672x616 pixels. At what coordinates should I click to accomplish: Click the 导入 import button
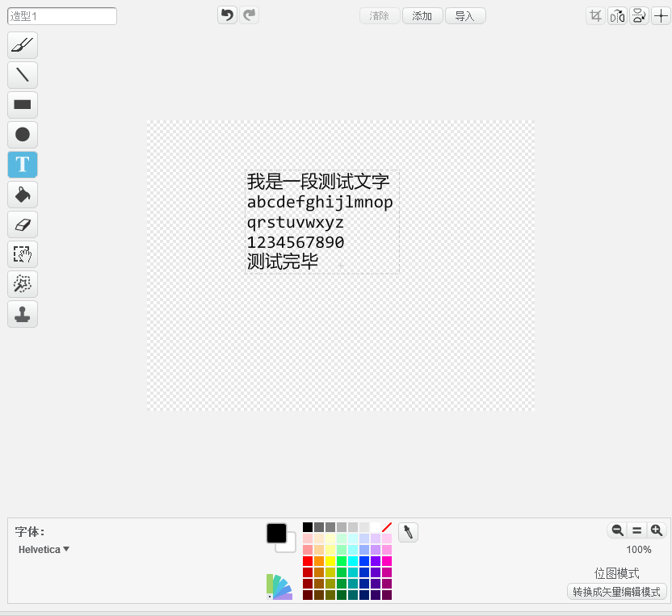pos(465,15)
